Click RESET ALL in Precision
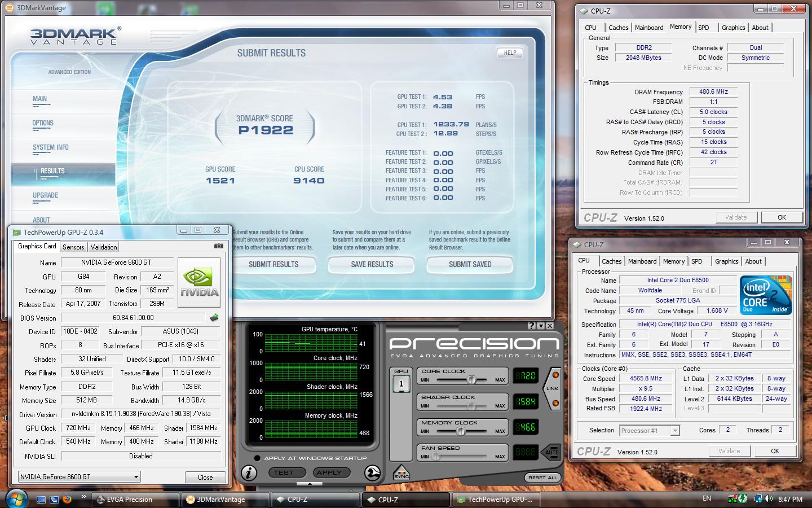 point(542,478)
